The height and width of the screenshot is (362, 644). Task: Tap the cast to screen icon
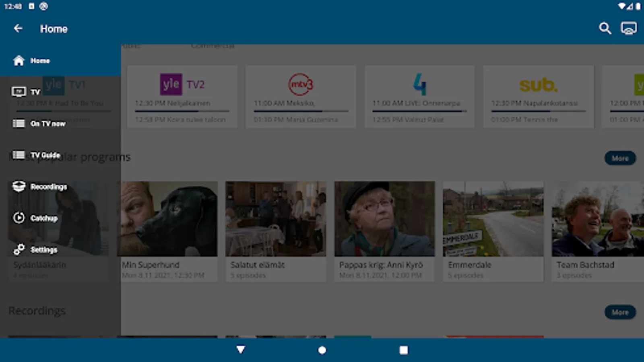tap(629, 28)
